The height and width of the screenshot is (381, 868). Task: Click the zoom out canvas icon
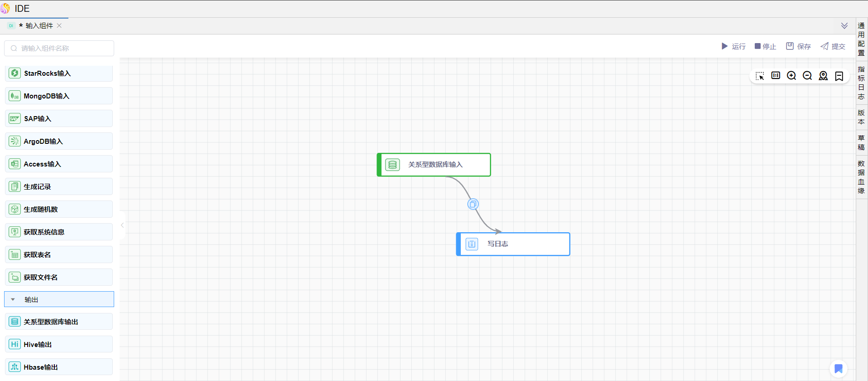click(x=807, y=76)
